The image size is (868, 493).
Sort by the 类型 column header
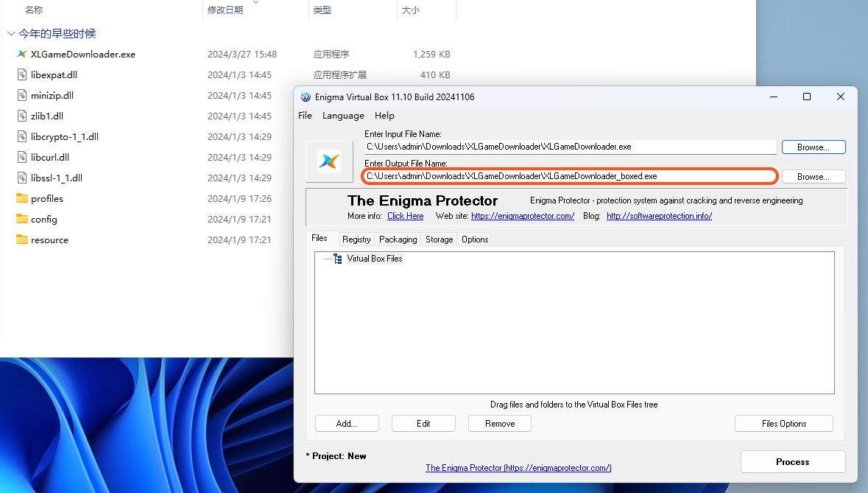322,10
